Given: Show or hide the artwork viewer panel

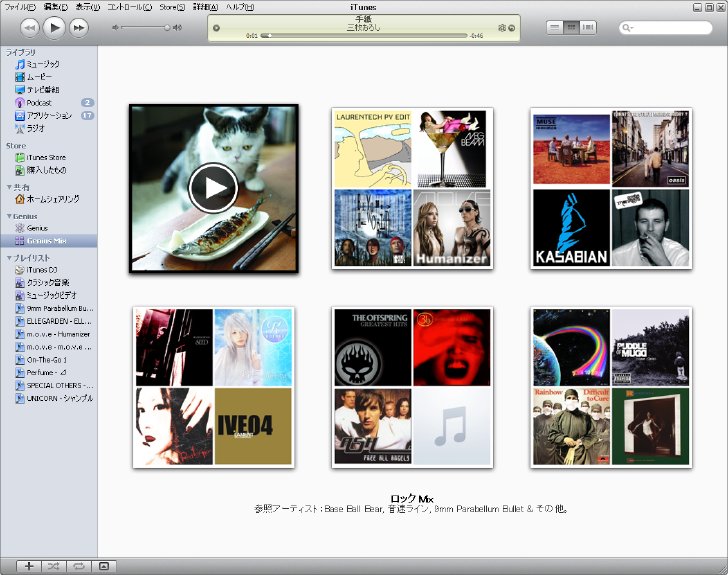Looking at the screenshot, I should pos(104,566).
